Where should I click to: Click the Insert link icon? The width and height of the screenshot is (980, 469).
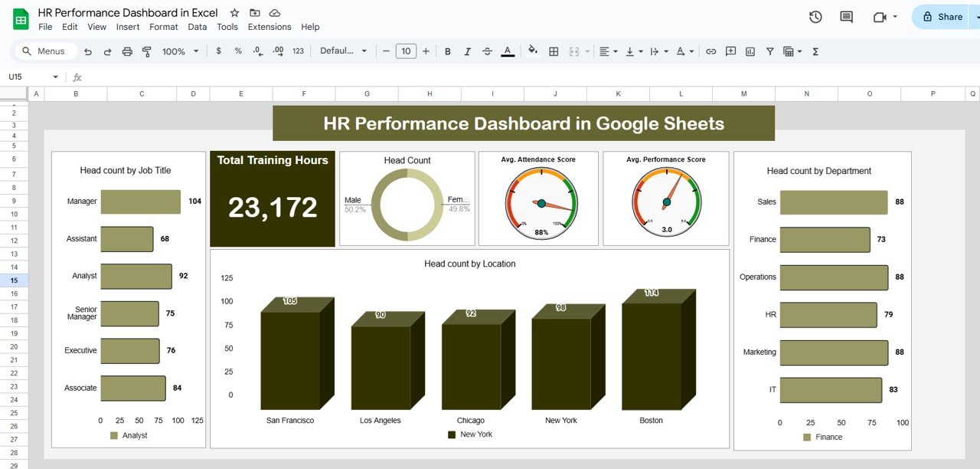point(711,51)
